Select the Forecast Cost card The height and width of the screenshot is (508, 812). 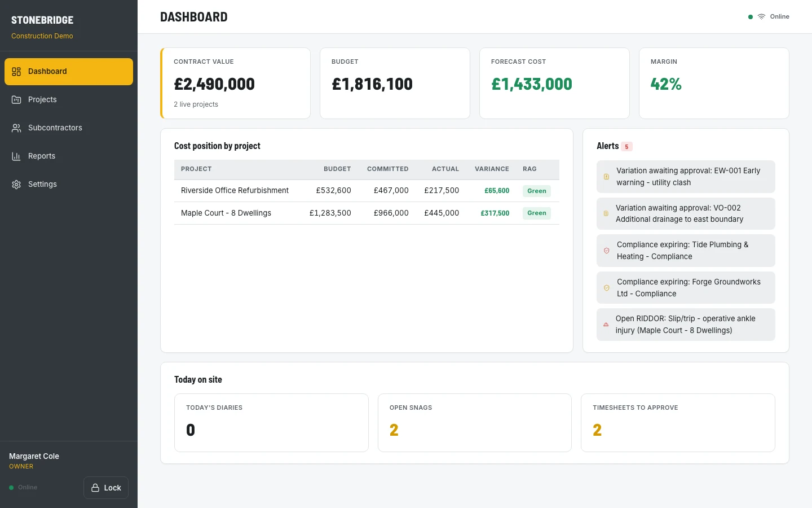(x=554, y=83)
